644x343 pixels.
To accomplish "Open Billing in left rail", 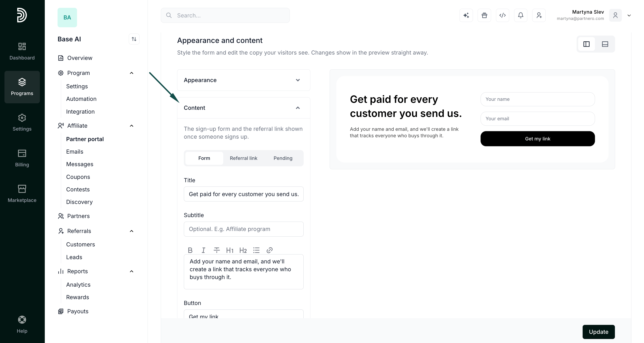I will pos(22,158).
